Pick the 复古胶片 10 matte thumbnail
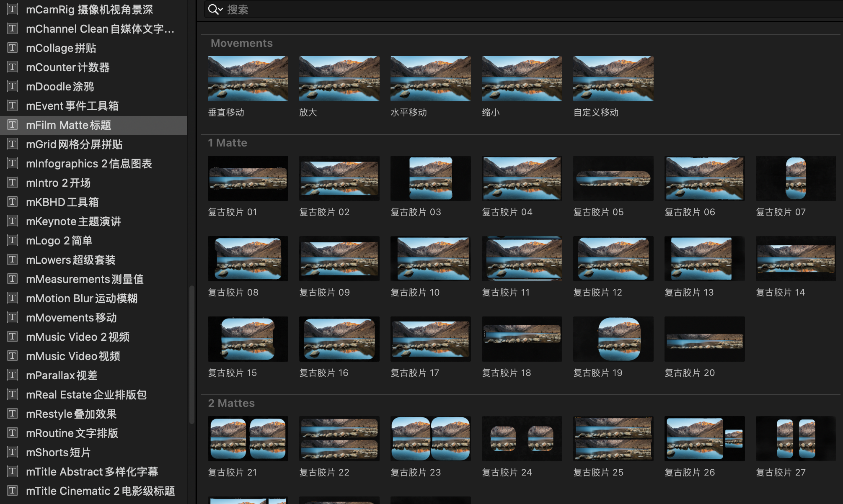Viewport: 843px width, 504px height. point(431,259)
